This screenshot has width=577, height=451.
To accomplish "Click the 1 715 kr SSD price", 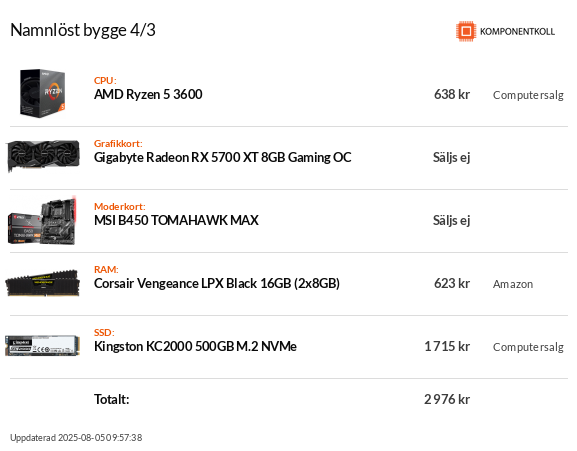I will pos(447,347).
